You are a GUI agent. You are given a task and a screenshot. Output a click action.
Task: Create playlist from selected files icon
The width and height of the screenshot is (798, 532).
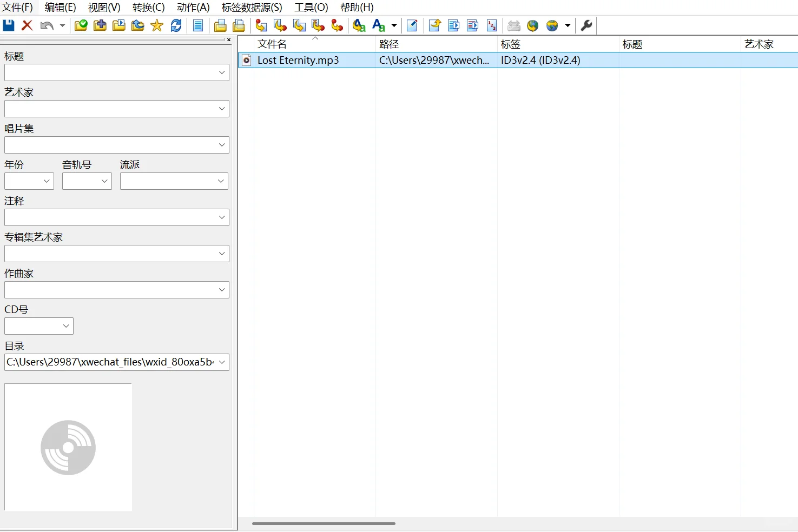[x=472, y=25]
